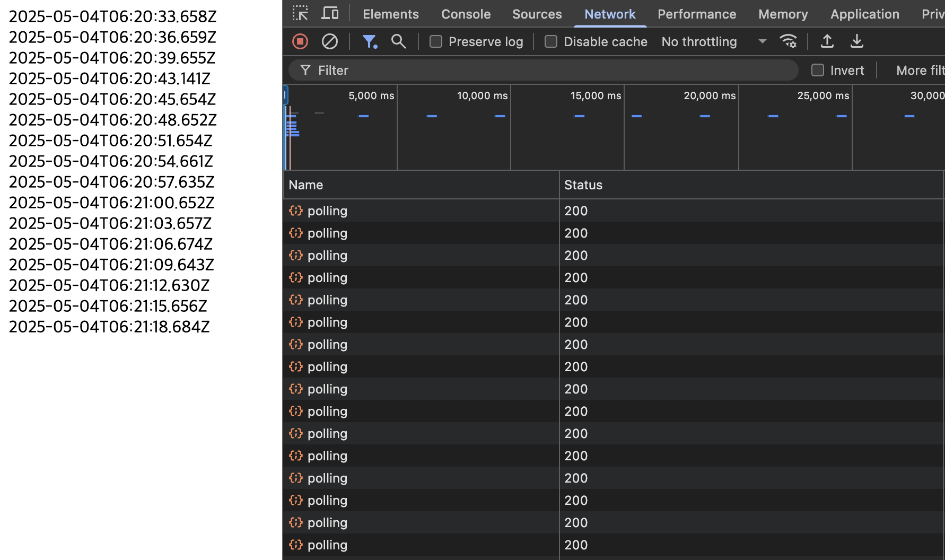Screen dimensions: 945x560
Task: Click timestamp 2025-05-04T06:20:57.635Z in page
Action: coord(112,182)
